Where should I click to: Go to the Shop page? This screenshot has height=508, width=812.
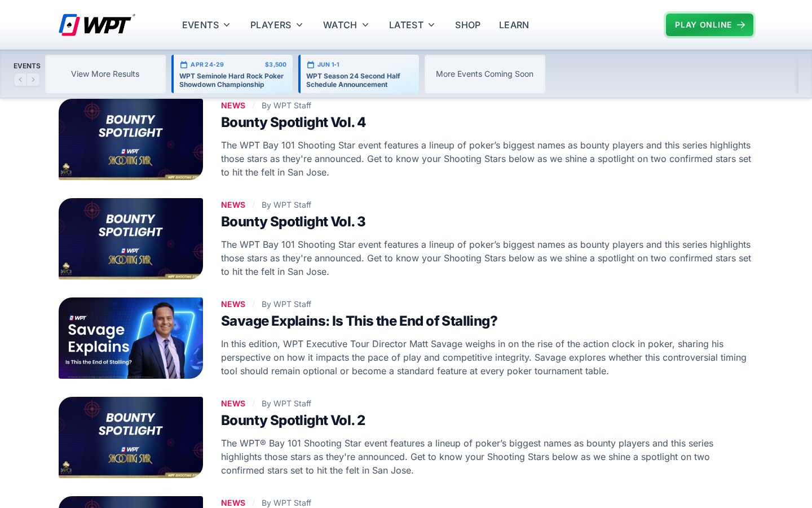click(x=467, y=25)
